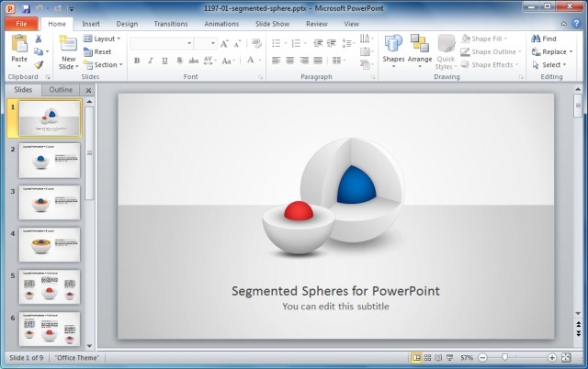Minimize the ribbon with the caret
Viewport: 588px width, 369px height.
coord(563,24)
